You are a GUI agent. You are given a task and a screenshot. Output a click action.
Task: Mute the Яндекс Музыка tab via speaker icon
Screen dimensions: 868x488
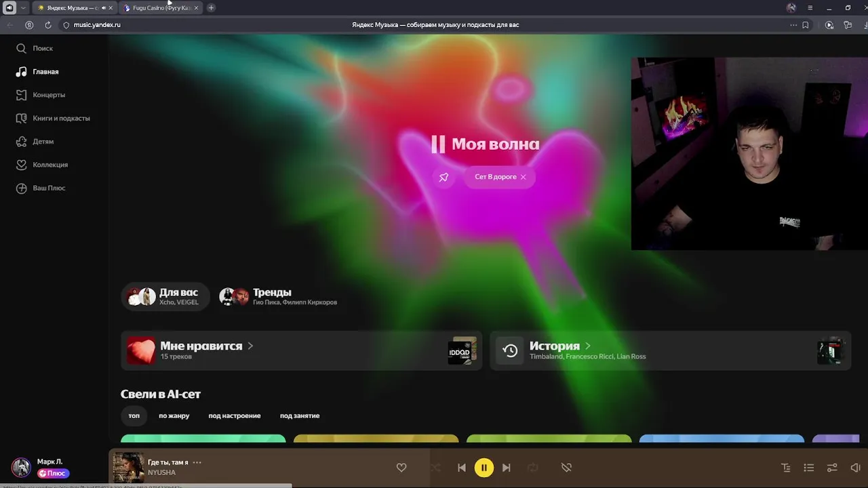pyautogui.click(x=103, y=8)
